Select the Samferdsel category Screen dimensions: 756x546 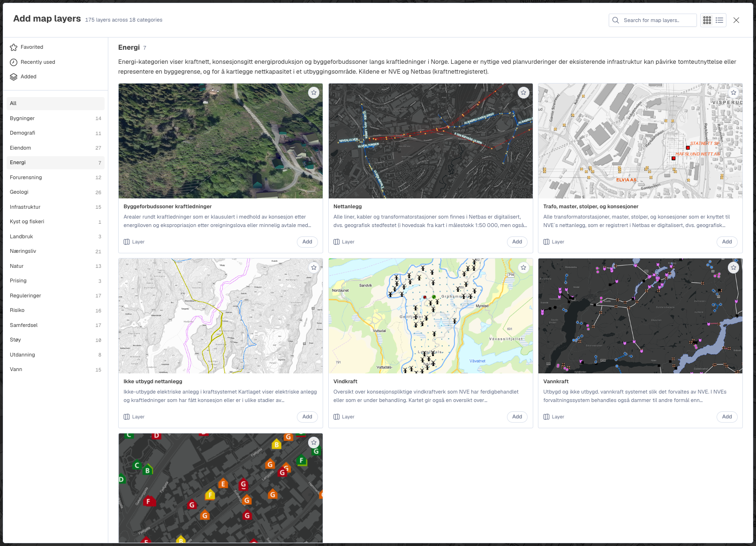click(55, 325)
